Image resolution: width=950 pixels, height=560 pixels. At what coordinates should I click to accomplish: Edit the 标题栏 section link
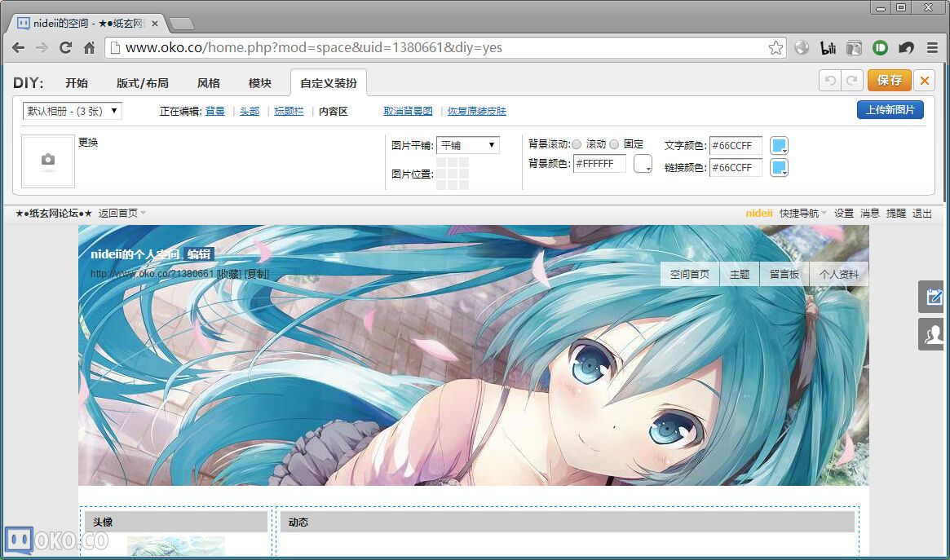pyautogui.click(x=289, y=112)
